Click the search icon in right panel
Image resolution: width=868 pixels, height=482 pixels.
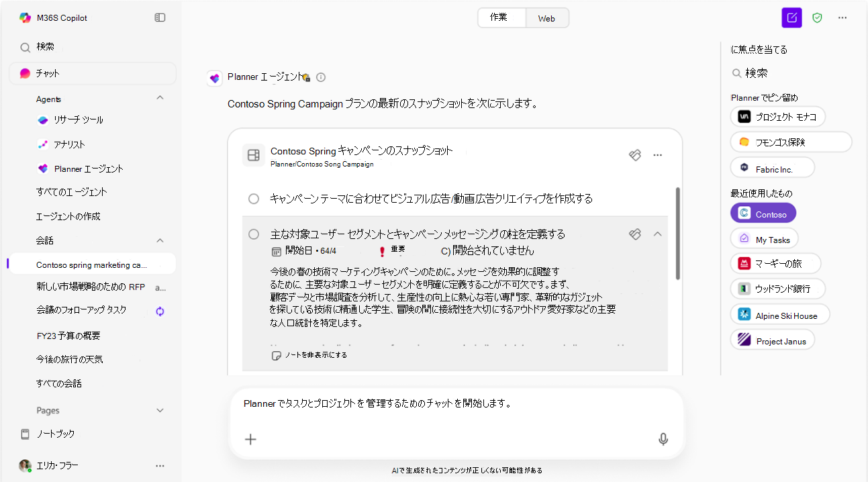tap(736, 73)
